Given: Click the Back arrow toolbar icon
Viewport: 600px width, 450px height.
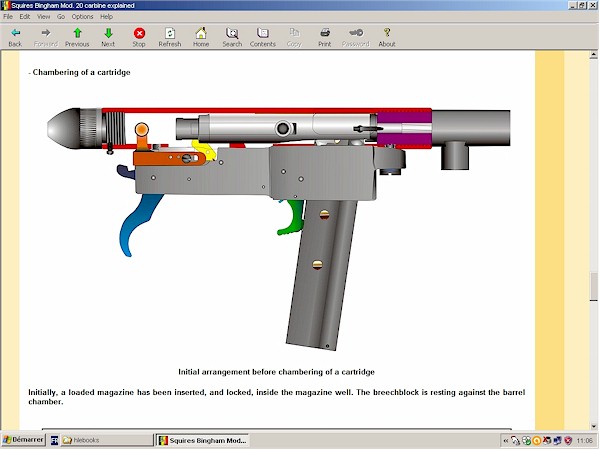Looking at the screenshot, I should [x=15, y=33].
